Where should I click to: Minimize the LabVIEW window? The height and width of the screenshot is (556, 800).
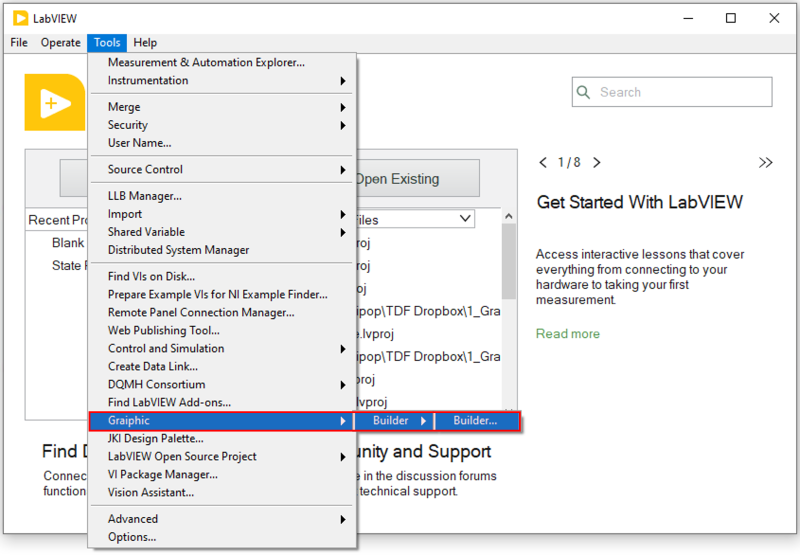688,18
